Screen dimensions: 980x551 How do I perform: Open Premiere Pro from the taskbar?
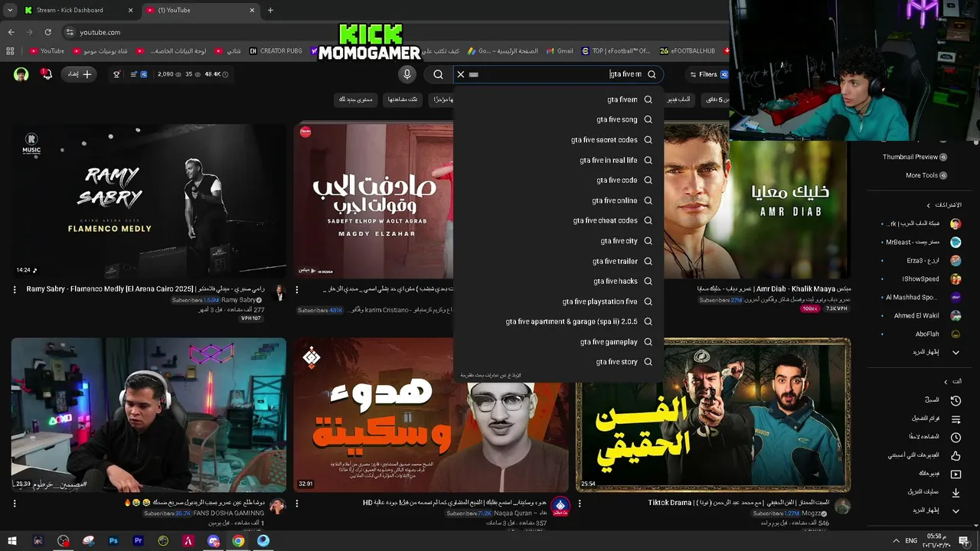[x=139, y=541]
